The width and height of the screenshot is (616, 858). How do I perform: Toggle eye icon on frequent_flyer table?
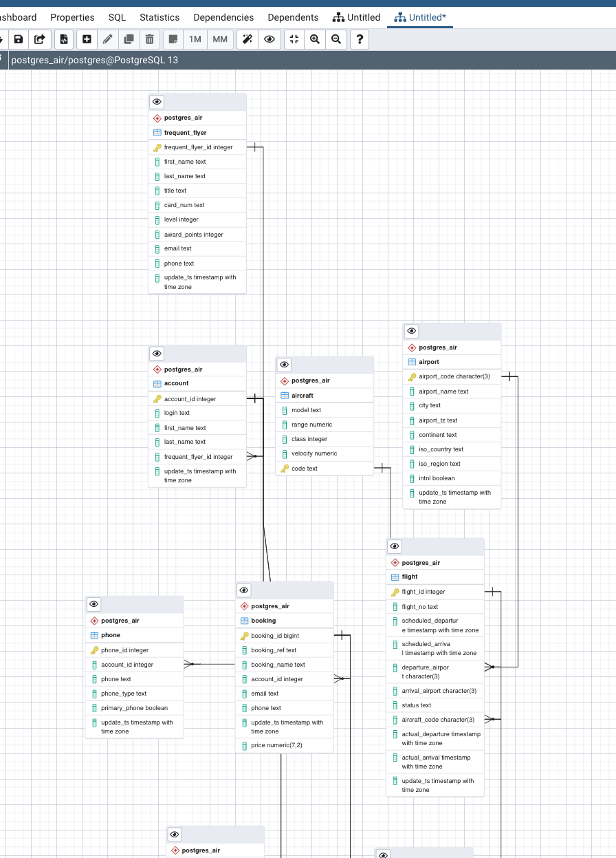point(157,102)
